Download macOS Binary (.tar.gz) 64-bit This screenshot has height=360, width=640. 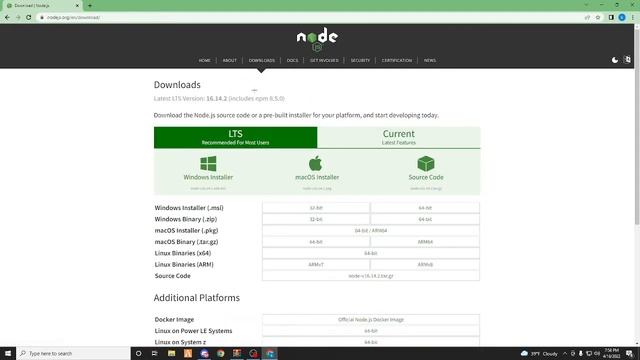[316, 242]
